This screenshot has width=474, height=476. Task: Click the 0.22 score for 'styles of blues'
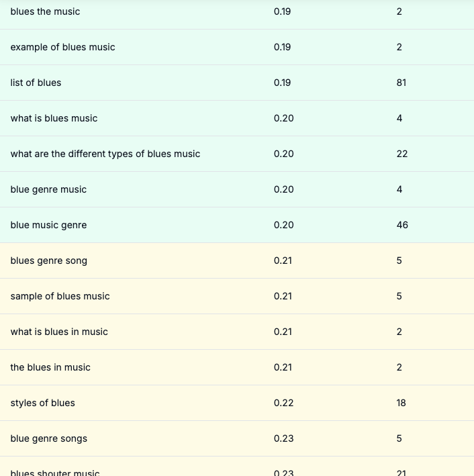pyautogui.click(x=283, y=403)
